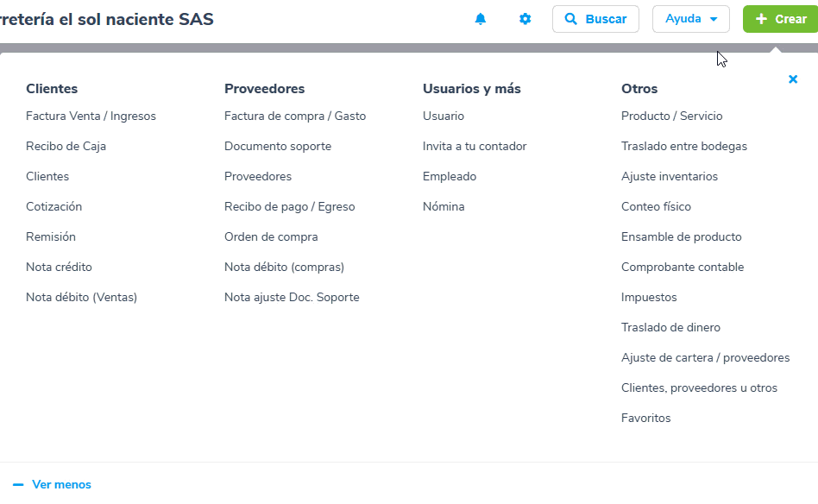Open Documento soporte entry

tap(278, 146)
